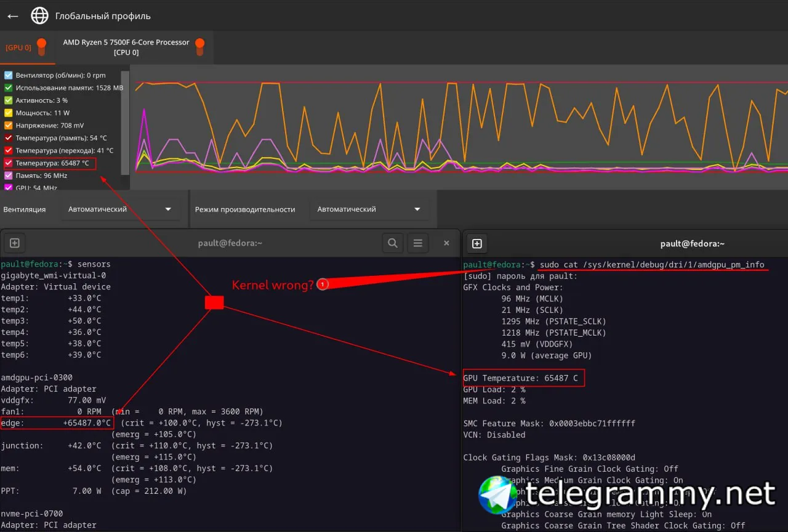Click the SMC Feature Mask line
Screen dimensions: 788x532
549,424
